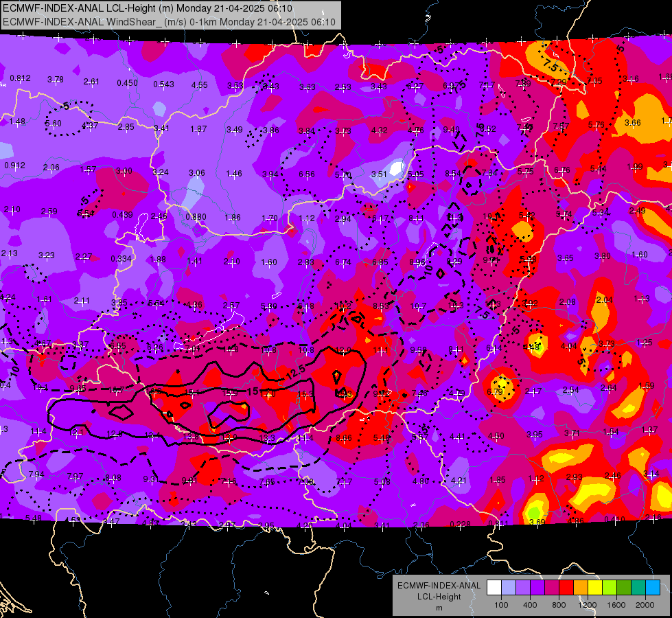Viewport: 672px width, 618px height.
Task: Click the grid value 8.66
Action: coord(344,438)
